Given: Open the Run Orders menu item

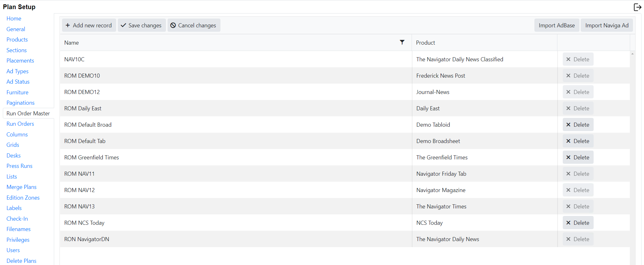Looking at the screenshot, I should click(x=20, y=124).
